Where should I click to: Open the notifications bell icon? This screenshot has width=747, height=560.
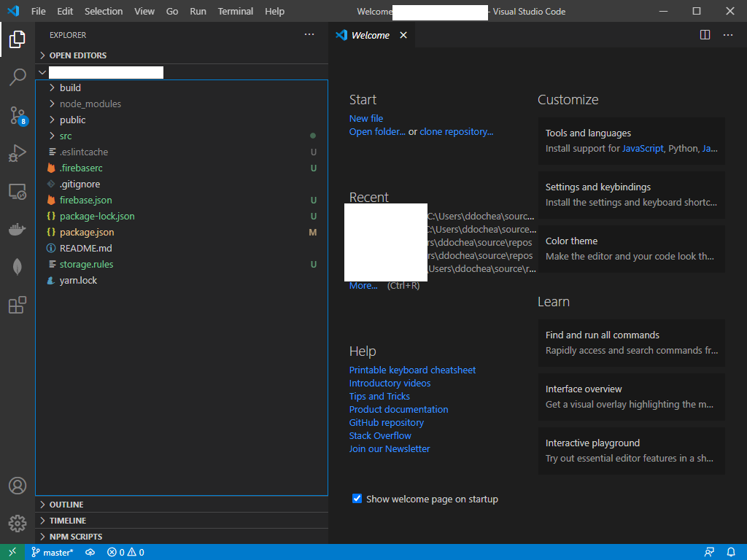(730, 553)
